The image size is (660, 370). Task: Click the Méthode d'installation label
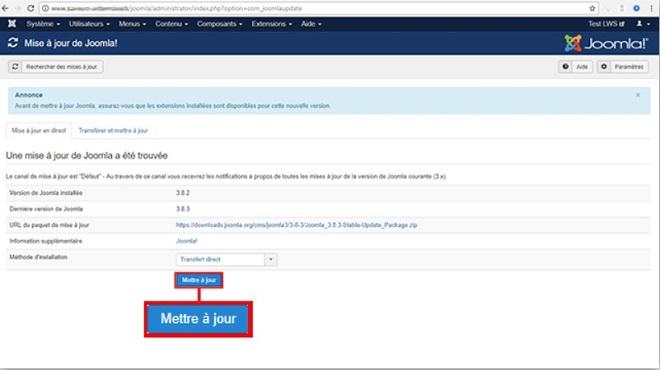(38, 257)
